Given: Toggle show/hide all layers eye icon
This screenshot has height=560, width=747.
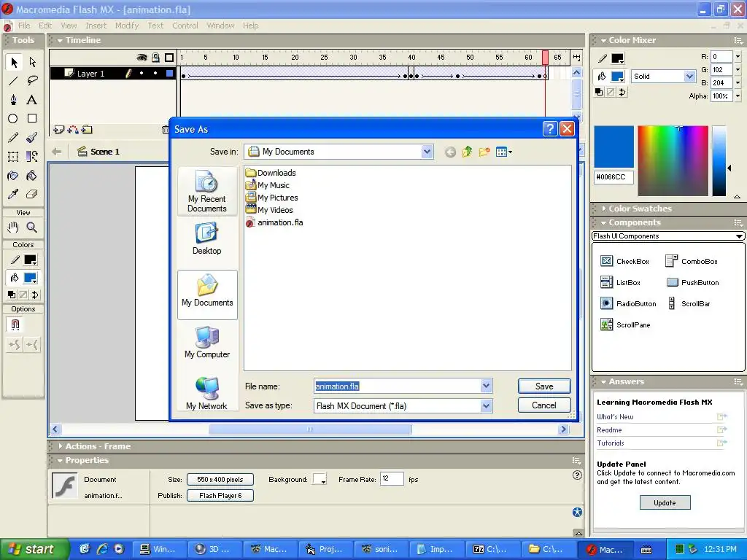Looking at the screenshot, I should (x=142, y=58).
